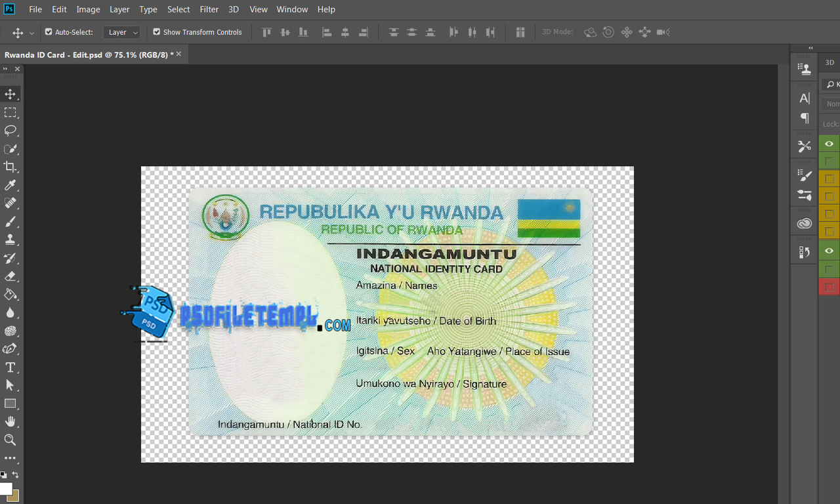Select the Rectangle shape tool
The height and width of the screenshot is (504, 840).
click(10, 404)
